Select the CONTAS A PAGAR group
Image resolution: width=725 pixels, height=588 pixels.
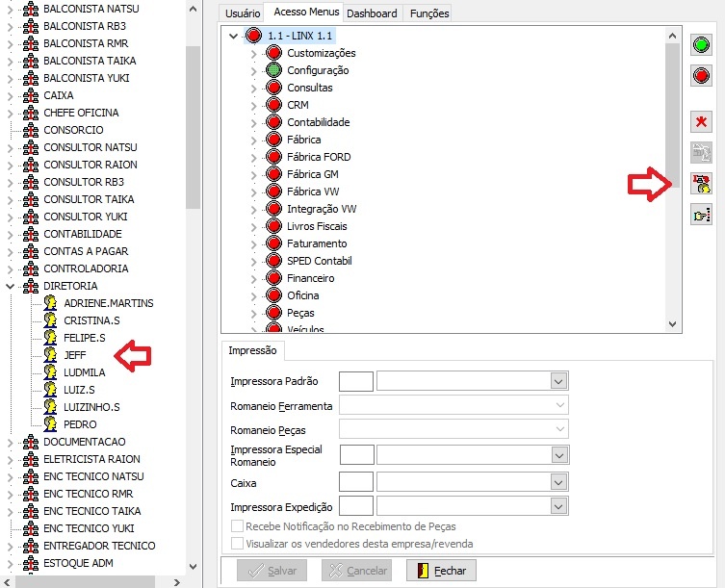[x=86, y=251]
